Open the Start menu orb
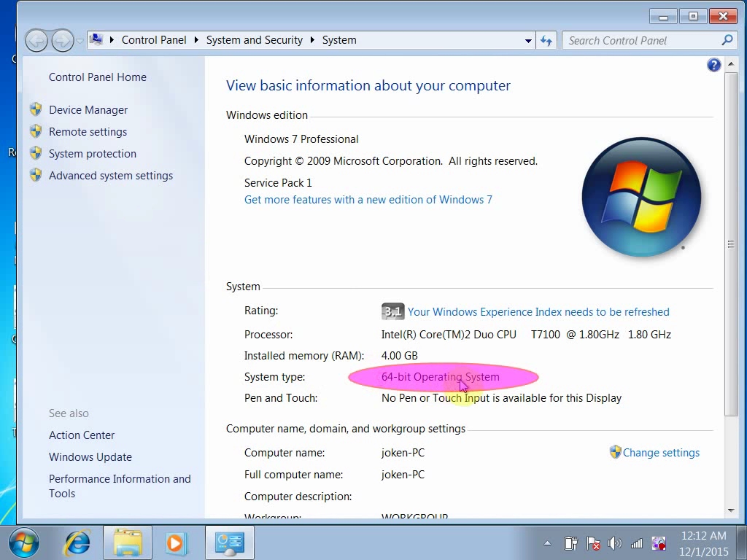The height and width of the screenshot is (560, 747). pos(24,542)
